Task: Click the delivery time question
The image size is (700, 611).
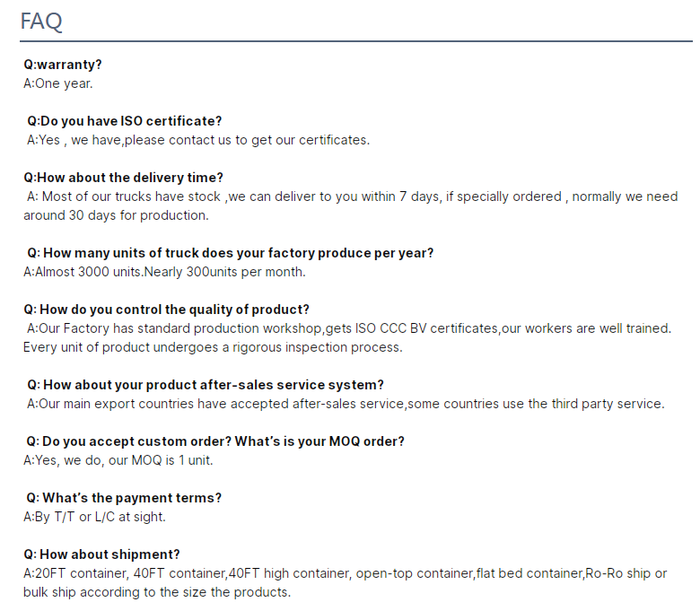Action: click(x=123, y=178)
